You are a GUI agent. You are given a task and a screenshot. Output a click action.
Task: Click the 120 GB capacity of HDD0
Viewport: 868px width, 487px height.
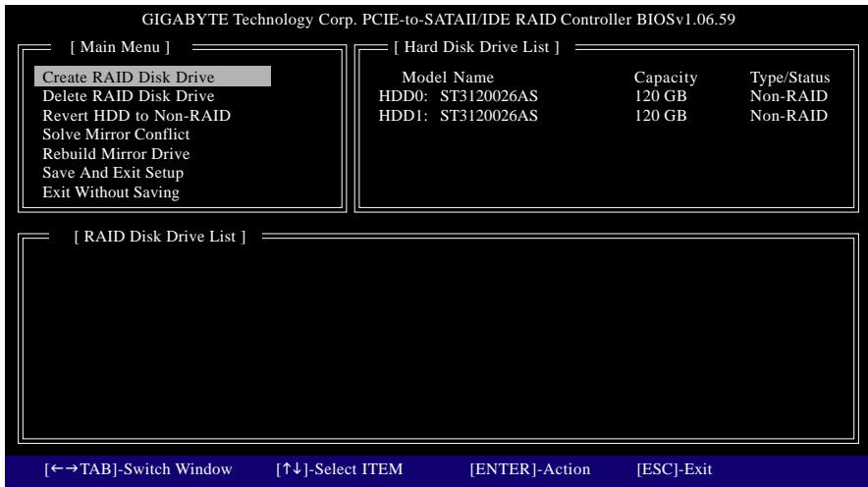click(661, 96)
